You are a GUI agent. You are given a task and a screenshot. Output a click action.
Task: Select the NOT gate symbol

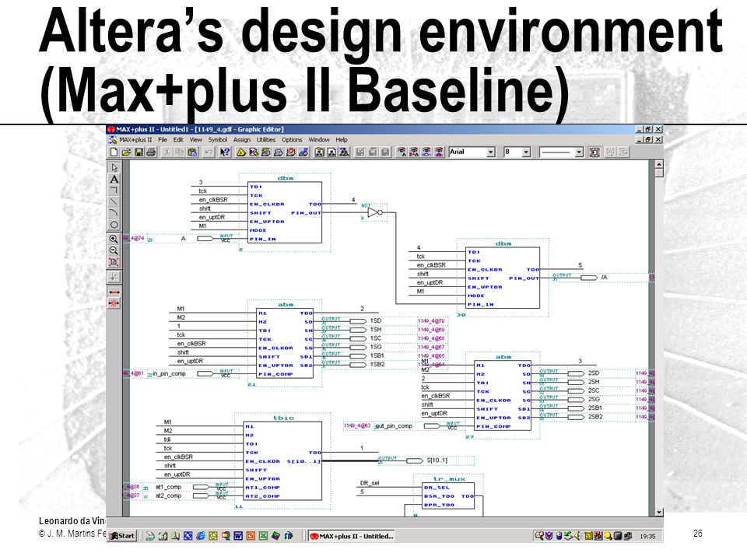[375, 212]
